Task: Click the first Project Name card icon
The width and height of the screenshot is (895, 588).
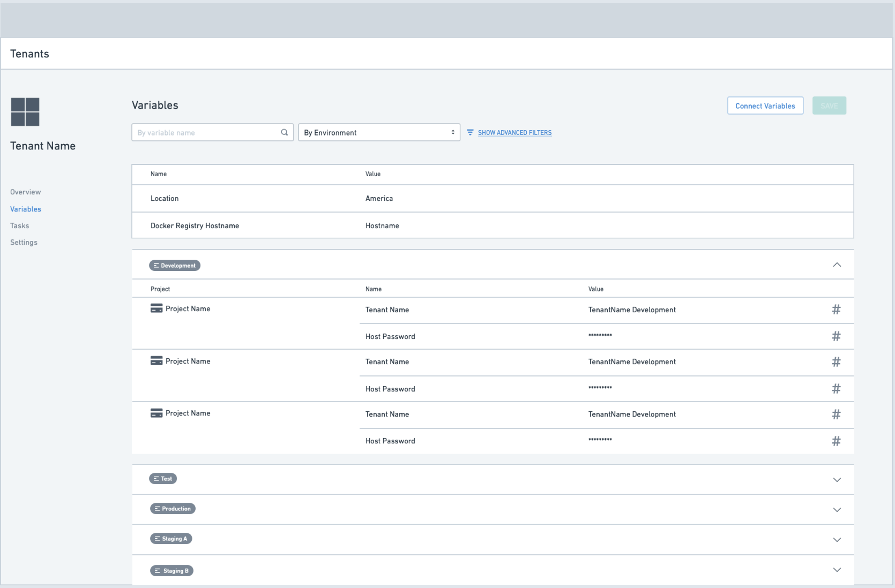Action: point(156,308)
